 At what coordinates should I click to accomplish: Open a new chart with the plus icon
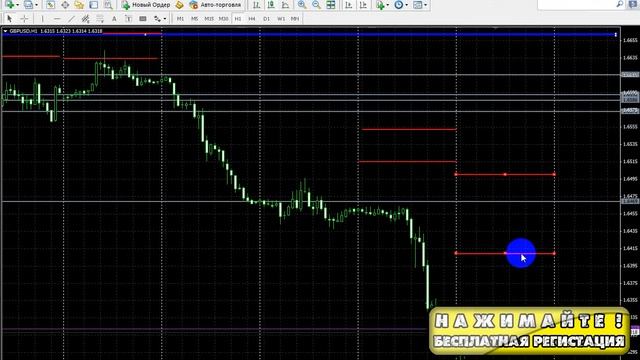coord(10,4)
